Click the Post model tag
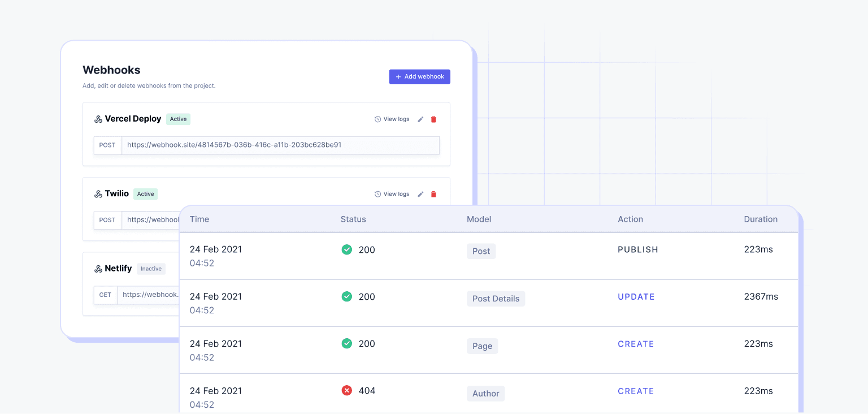 click(x=481, y=252)
